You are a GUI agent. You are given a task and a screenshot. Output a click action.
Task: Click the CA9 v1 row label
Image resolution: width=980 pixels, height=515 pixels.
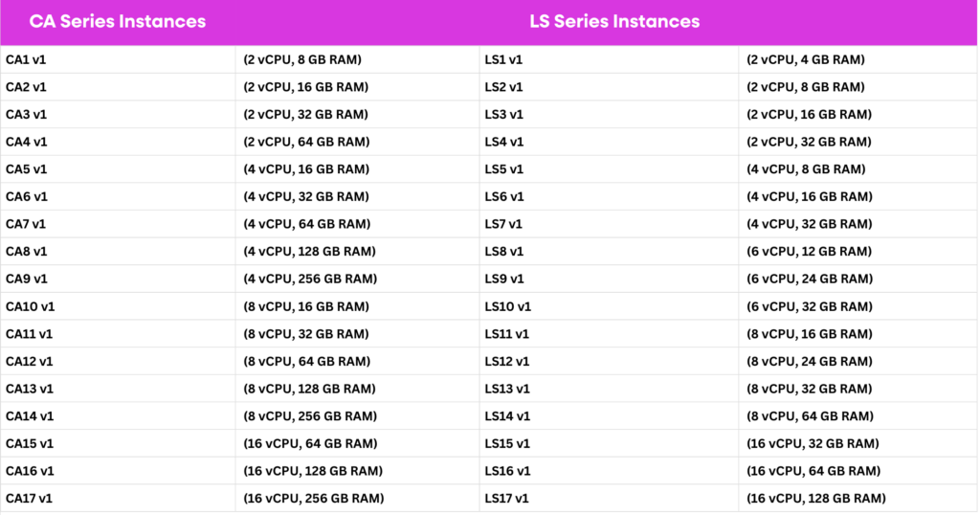coord(26,279)
